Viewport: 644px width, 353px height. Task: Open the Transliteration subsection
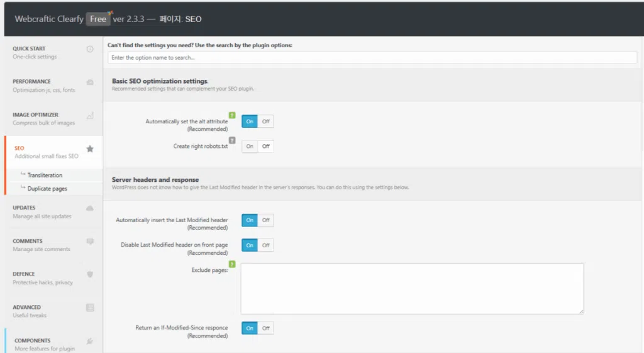point(45,176)
